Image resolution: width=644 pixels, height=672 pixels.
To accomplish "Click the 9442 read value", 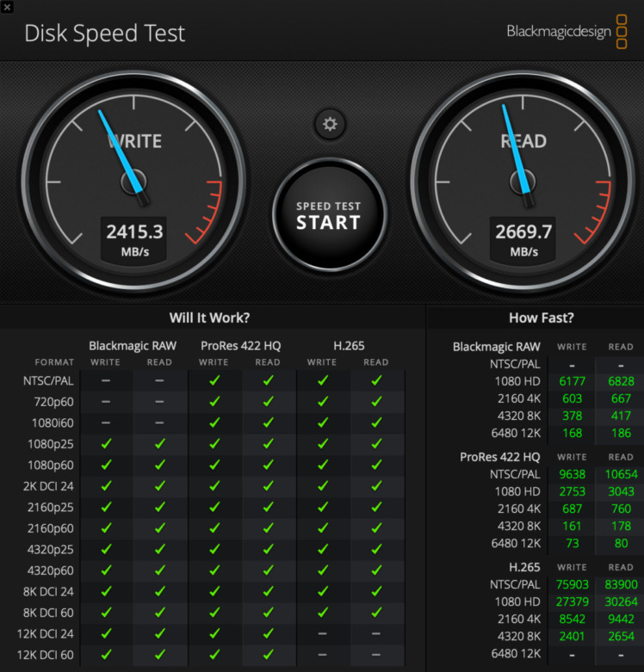I will click(621, 619).
